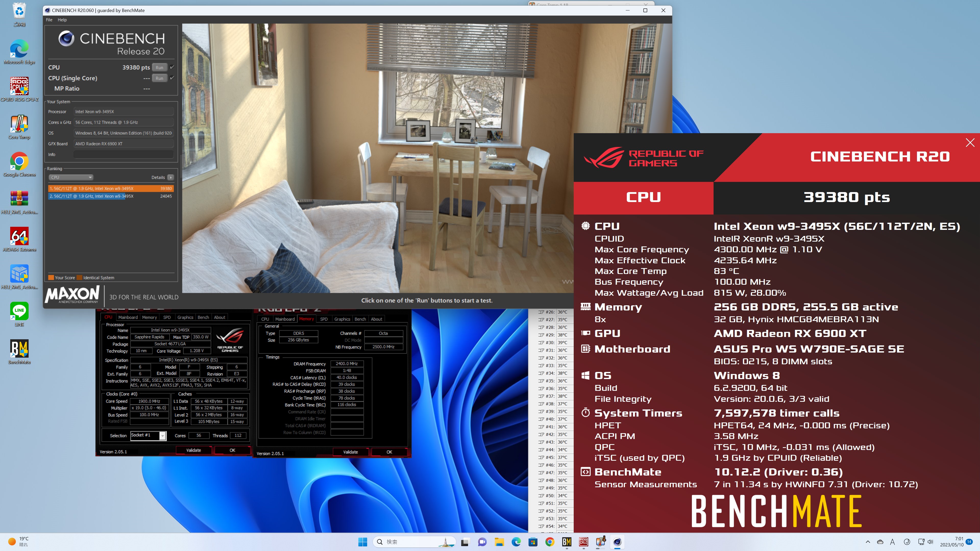Select ranking entry scoring 39380

[x=111, y=188]
